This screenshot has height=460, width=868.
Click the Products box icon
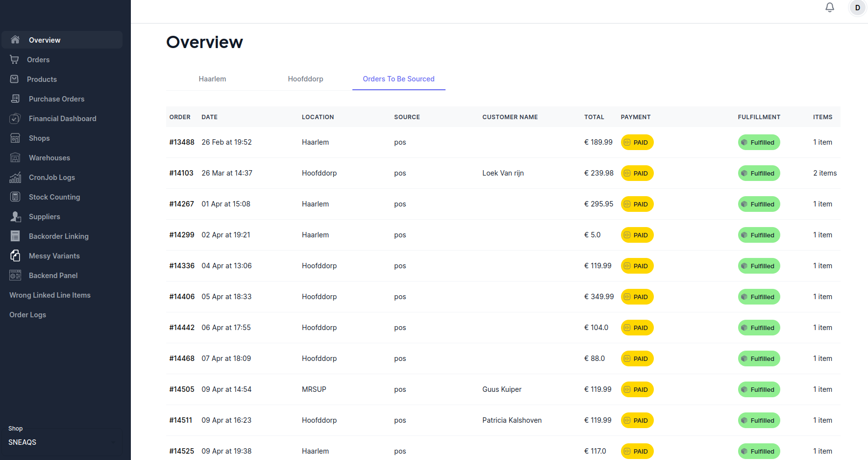[15, 79]
